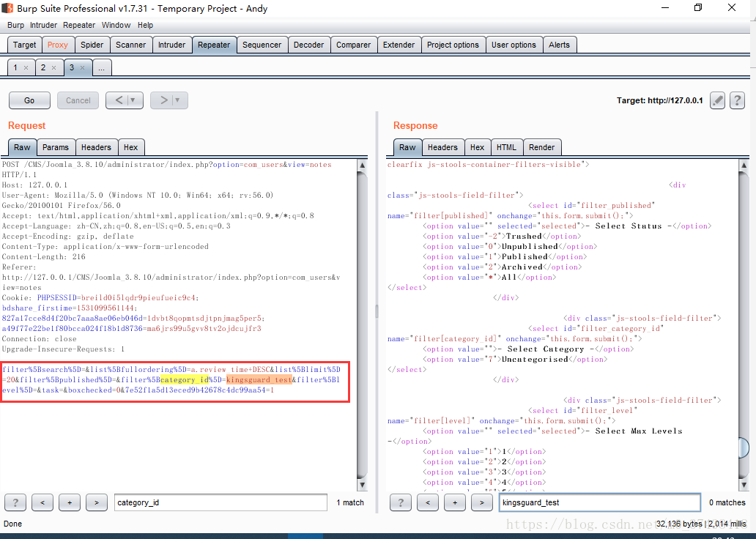Click the Go button

pos(29,100)
